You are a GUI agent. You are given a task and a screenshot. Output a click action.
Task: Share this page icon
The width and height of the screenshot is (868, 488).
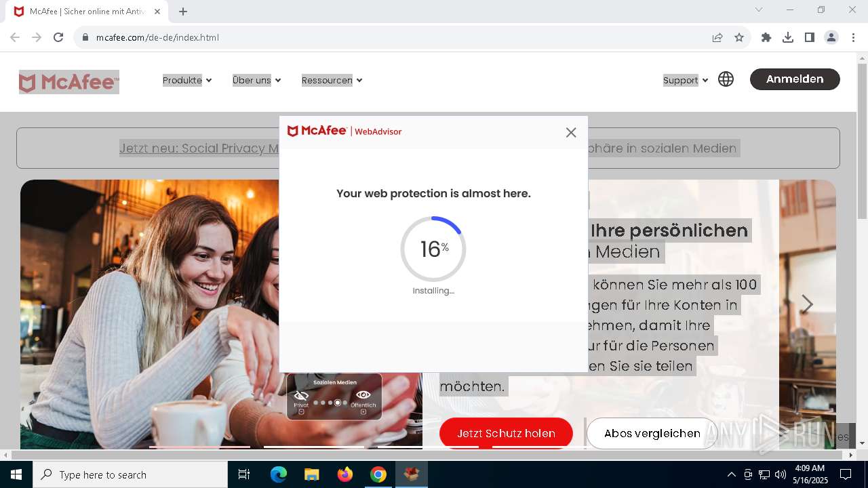pos(717,37)
